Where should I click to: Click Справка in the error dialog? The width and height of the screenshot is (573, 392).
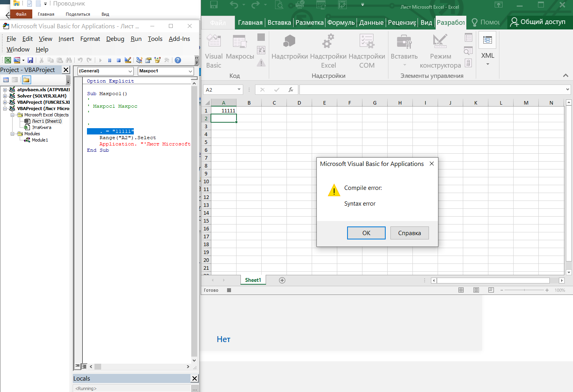click(409, 233)
